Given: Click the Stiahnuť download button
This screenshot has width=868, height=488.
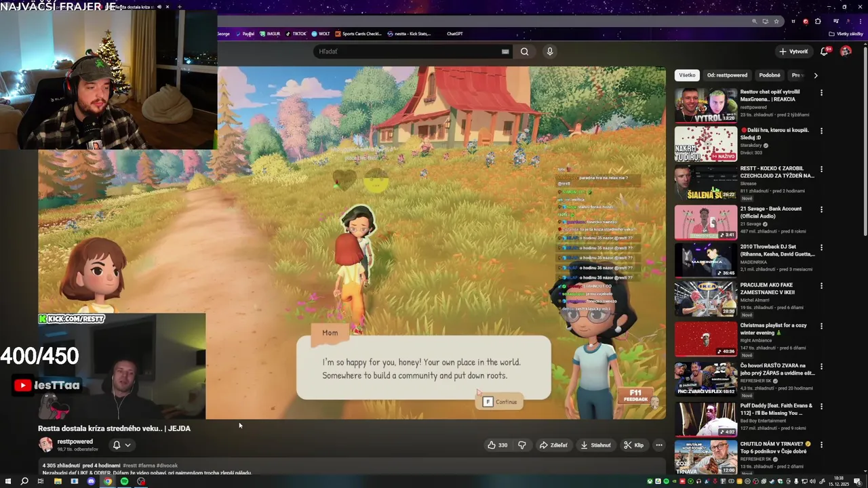Looking at the screenshot, I should [x=595, y=445].
